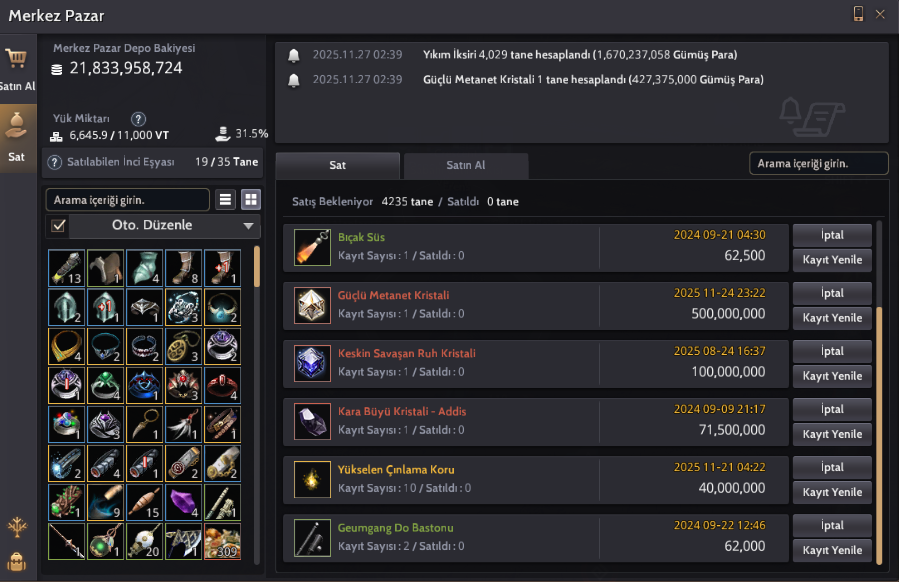Click İptal for Yükselen Çınlama Koru
The image size is (899, 582).
[x=832, y=467]
